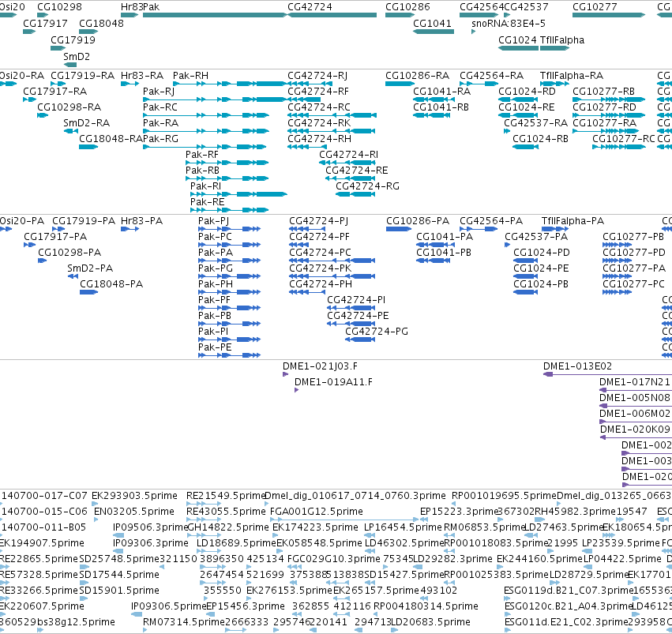Click the CG42724-RE transcript label
Viewport: 672px width, 634px height.
357,171
